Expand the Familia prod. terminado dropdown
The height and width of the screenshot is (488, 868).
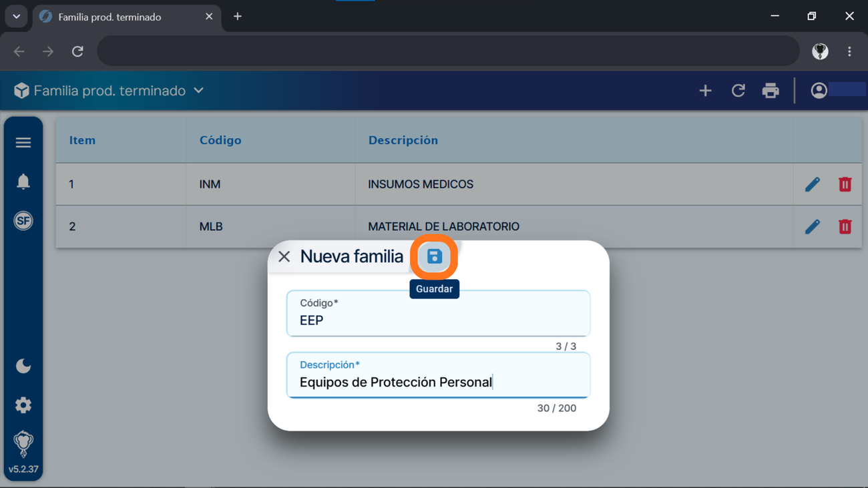198,91
